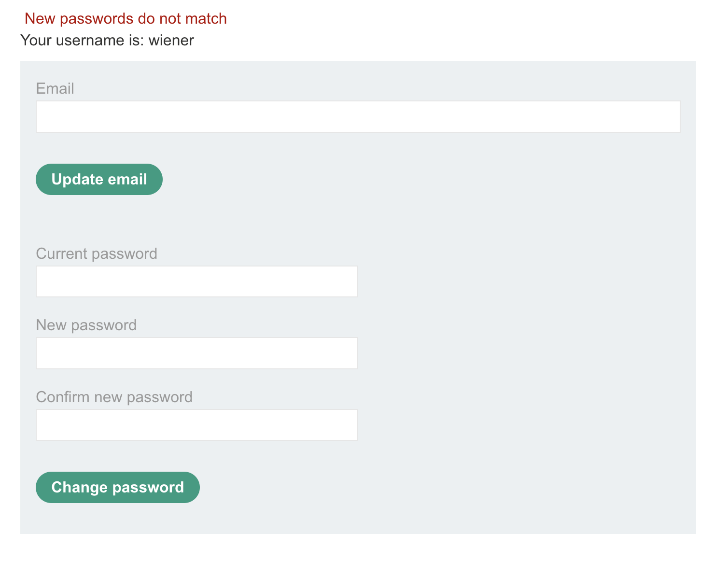Viewport: 728px width, 561px height.
Task: Click into the New password field
Action: (x=196, y=353)
